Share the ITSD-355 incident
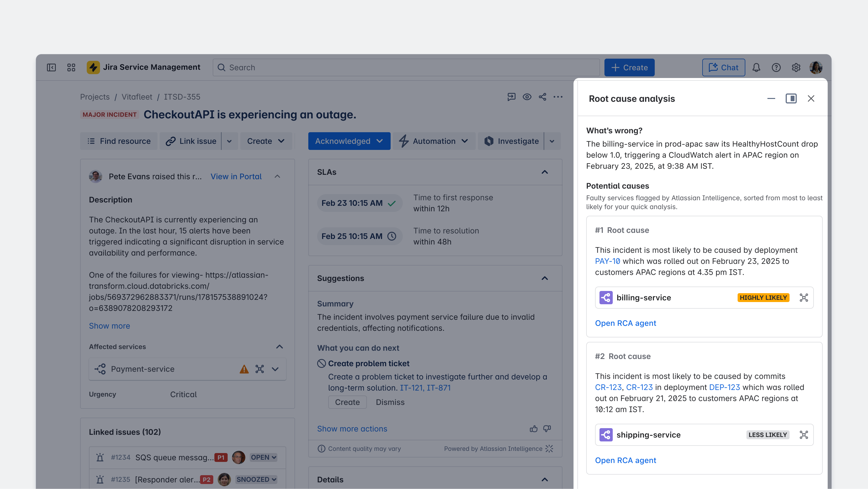Image resolution: width=868 pixels, height=489 pixels. pos(543,97)
